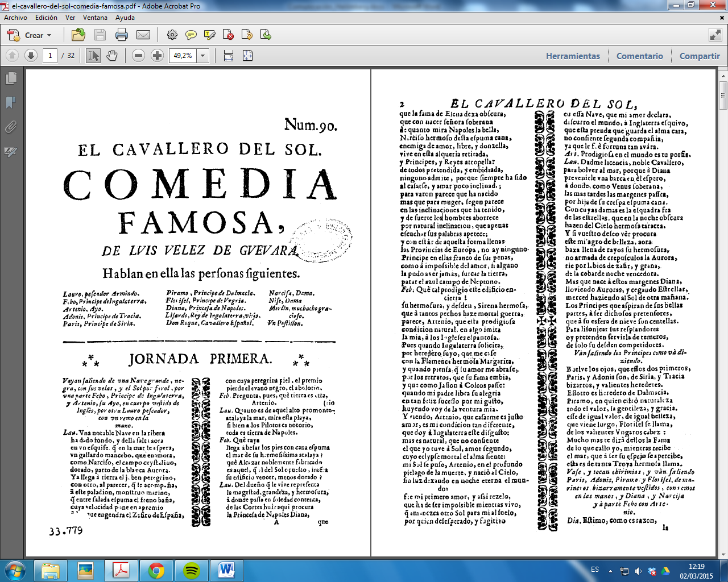Open page thumbnails panel
The image size is (728, 582).
coord(11,78)
